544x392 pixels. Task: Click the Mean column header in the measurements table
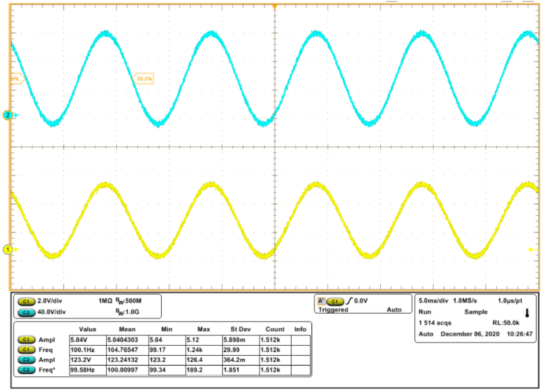click(x=127, y=329)
